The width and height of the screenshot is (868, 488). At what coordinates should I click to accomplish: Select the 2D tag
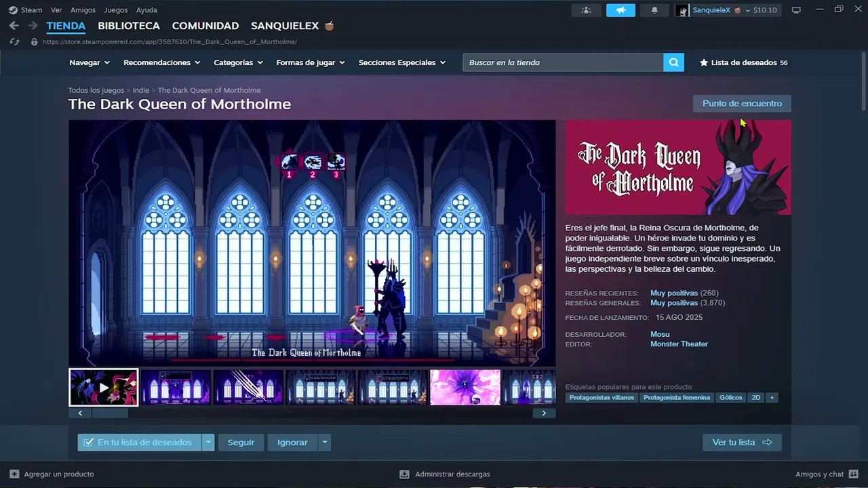tap(755, 398)
